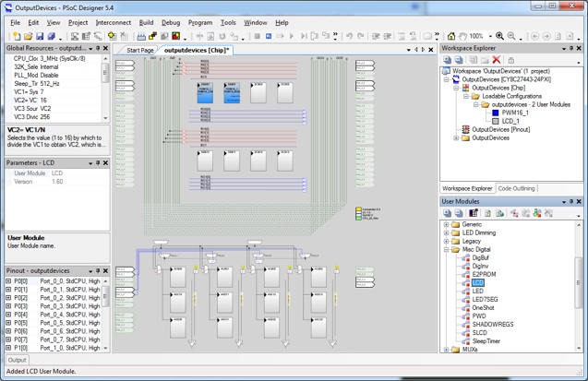Open Global Resources panel dropdown arrow
The width and height of the screenshot is (588, 381).
(x=90, y=48)
